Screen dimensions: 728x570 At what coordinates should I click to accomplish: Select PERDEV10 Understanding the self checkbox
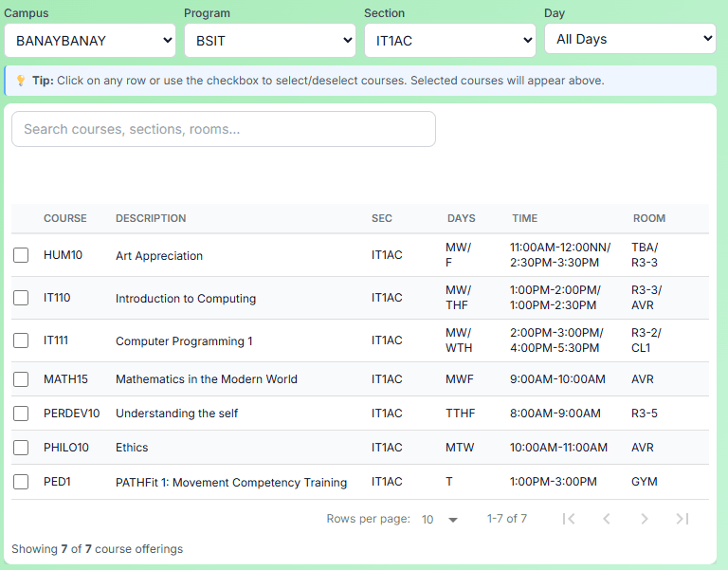tap(21, 414)
